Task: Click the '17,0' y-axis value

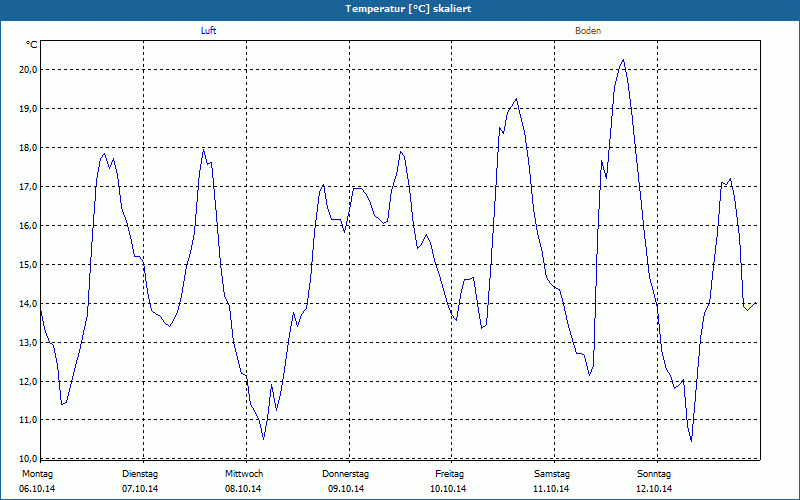Action: tap(29, 187)
